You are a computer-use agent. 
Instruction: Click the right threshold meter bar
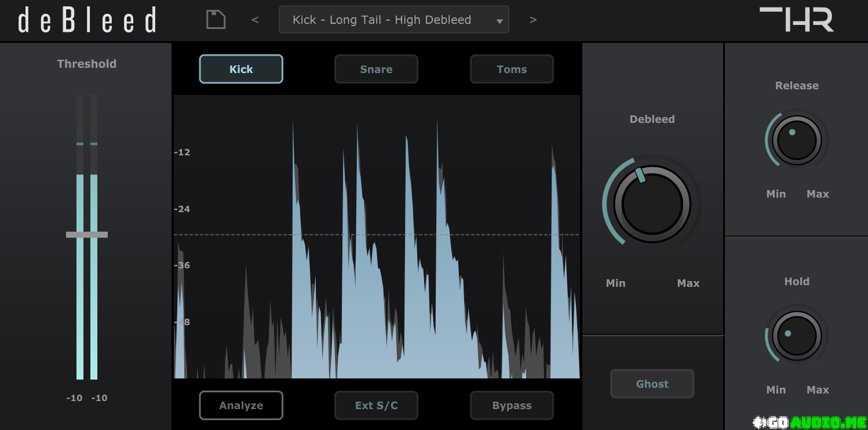tap(94, 236)
